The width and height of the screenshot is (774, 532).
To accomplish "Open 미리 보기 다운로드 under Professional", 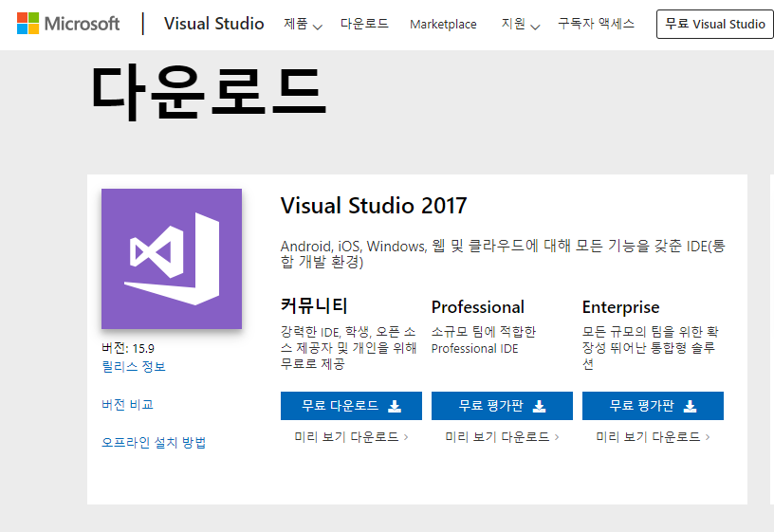I will tap(502, 437).
